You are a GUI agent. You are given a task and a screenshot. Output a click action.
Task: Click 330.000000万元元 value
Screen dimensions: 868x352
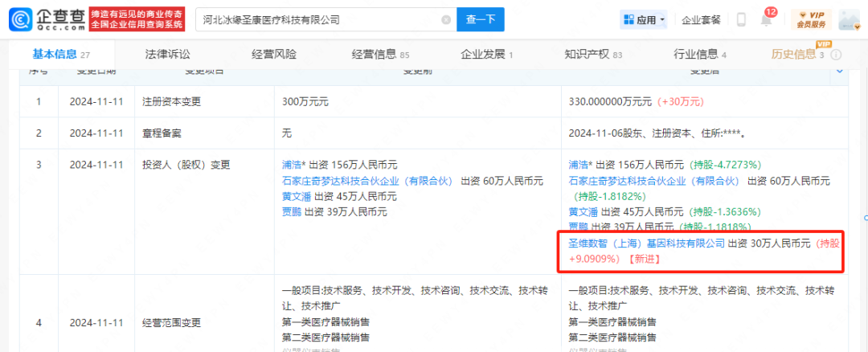coord(611,102)
